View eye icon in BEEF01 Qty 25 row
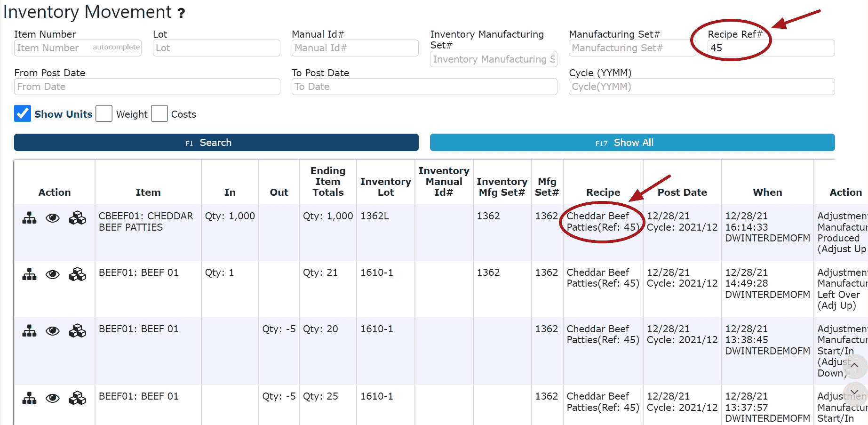Screen dimensions: 868x425 coord(53,398)
